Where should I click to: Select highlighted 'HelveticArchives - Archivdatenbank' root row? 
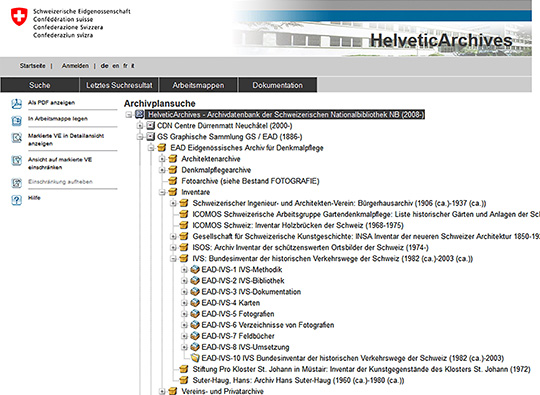(285, 114)
